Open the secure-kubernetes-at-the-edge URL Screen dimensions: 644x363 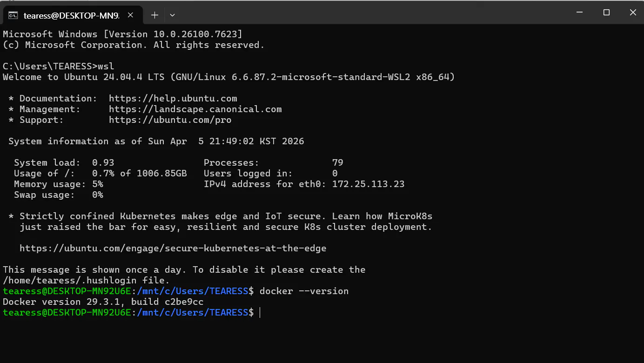[173, 248]
